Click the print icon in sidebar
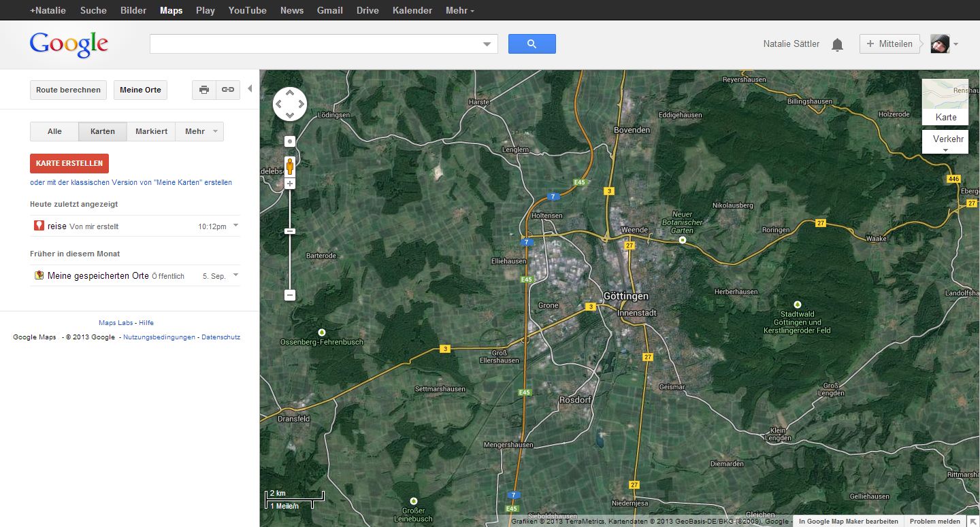The height and width of the screenshot is (527, 980). (x=204, y=90)
